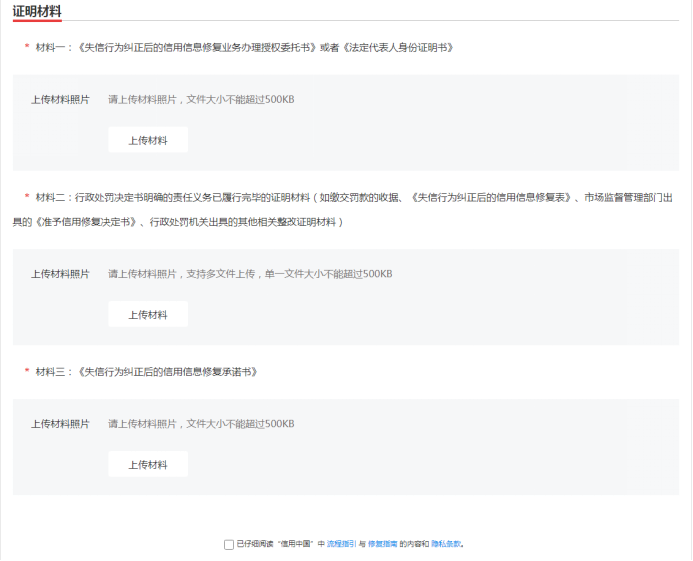This screenshot has height=561, width=693.
Task: Click 上传材料照片 label in 材料一 panel
Action: point(60,99)
